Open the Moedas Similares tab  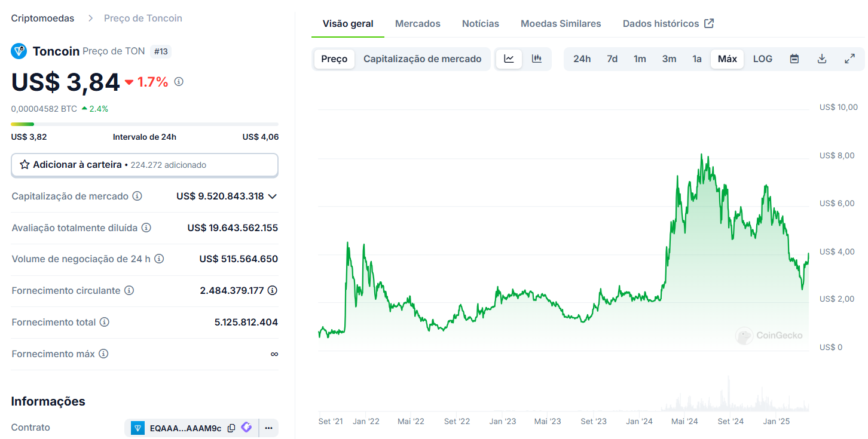[x=561, y=24]
